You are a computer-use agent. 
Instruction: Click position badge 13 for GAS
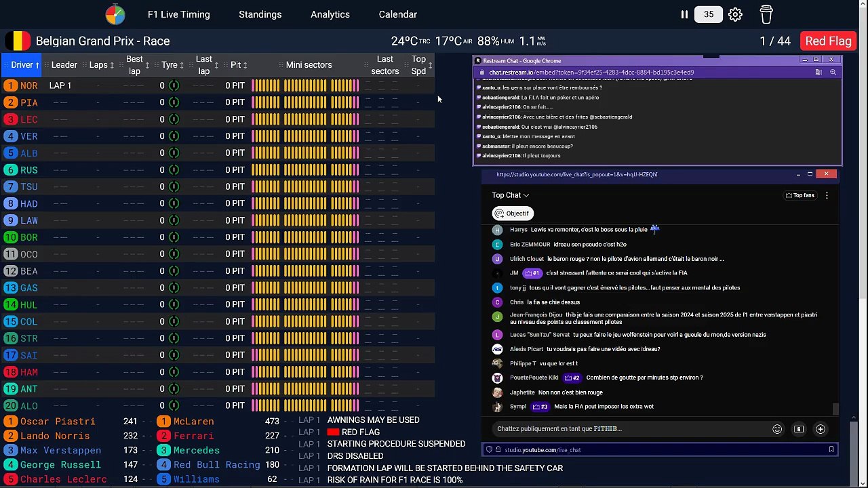(x=10, y=288)
